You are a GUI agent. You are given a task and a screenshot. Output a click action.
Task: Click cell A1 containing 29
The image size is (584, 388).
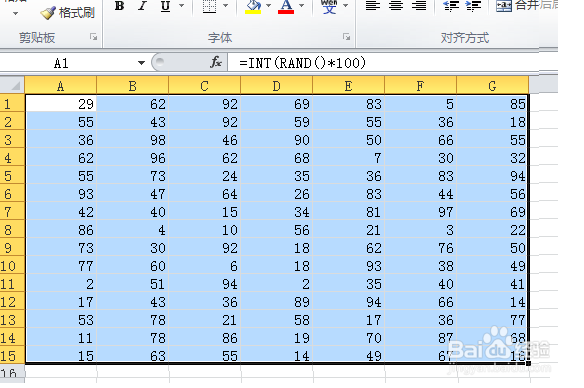[x=61, y=104]
